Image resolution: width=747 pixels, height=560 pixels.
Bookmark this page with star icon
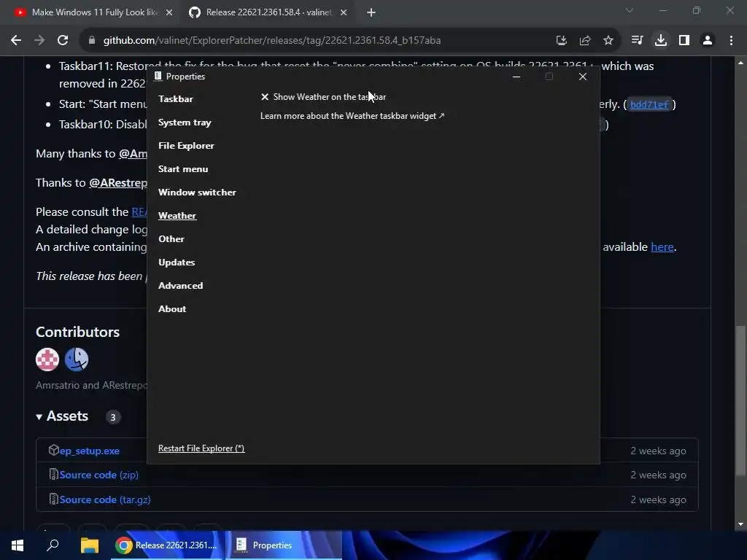[x=608, y=41]
